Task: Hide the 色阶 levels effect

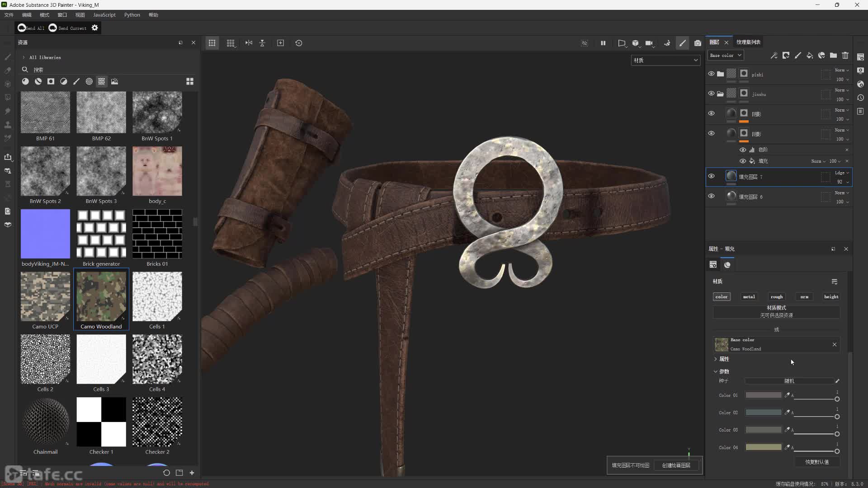Action: [x=742, y=150]
